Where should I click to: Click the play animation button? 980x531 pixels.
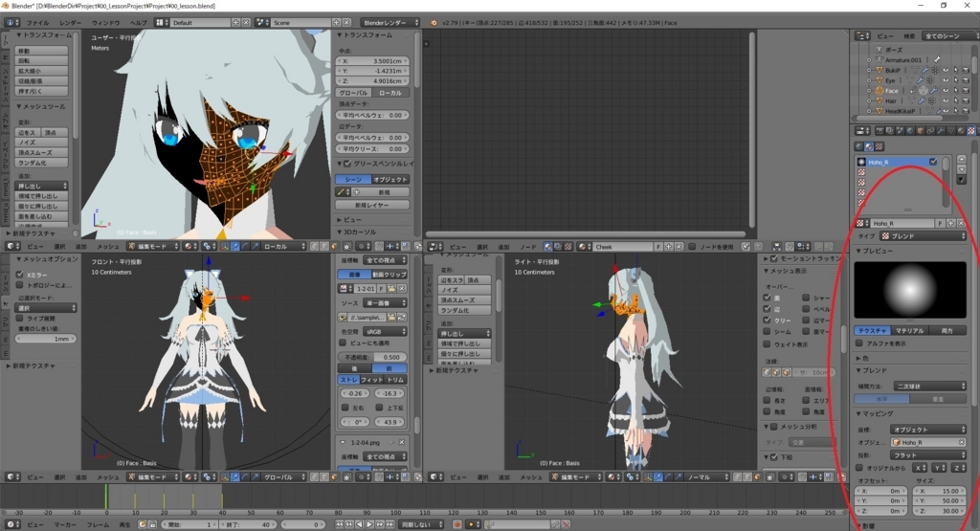coord(369,524)
